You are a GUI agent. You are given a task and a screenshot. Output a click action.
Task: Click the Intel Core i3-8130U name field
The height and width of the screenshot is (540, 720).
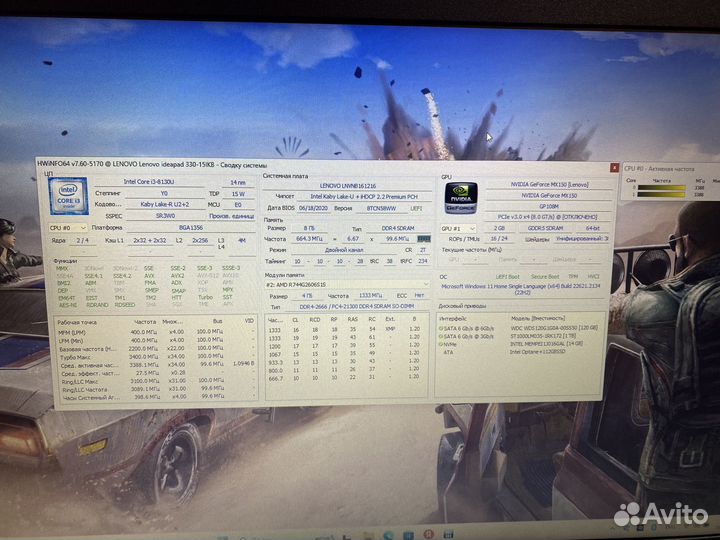(x=149, y=182)
